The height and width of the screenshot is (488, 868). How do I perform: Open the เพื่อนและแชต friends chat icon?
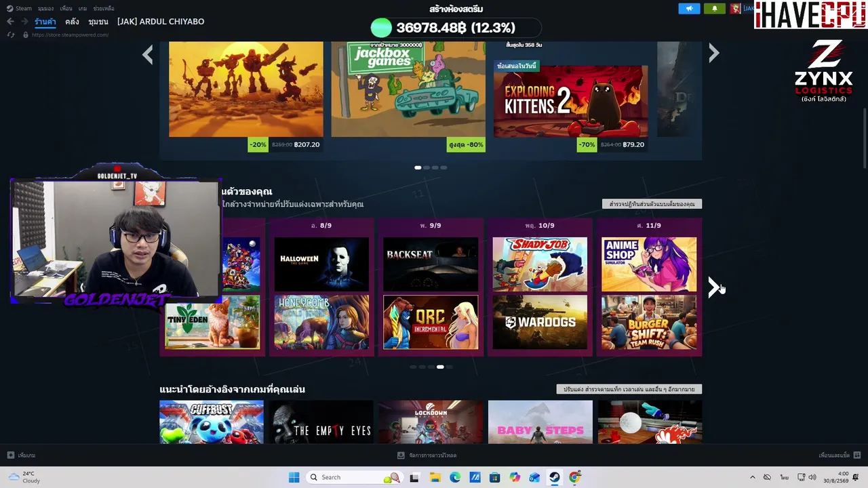coord(857,455)
